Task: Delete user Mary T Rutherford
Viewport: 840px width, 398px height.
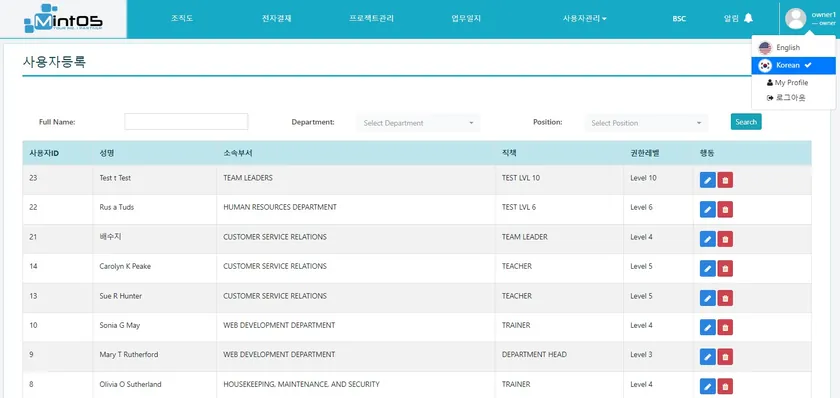Action: (x=725, y=357)
